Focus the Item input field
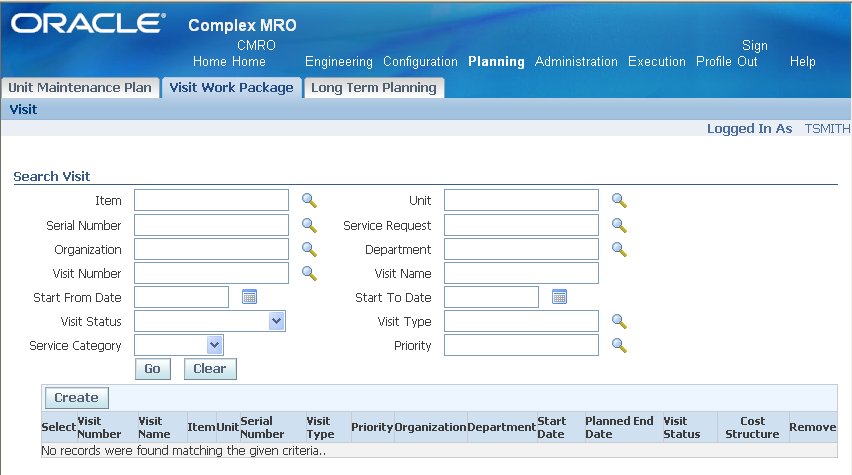Image resolution: width=852 pixels, height=475 pixels. tap(211, 200)
